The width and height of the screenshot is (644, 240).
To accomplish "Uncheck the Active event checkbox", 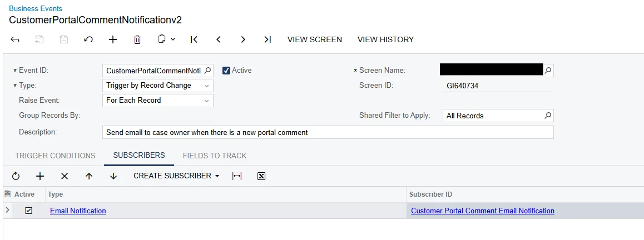I will click(x=226, y=71).
